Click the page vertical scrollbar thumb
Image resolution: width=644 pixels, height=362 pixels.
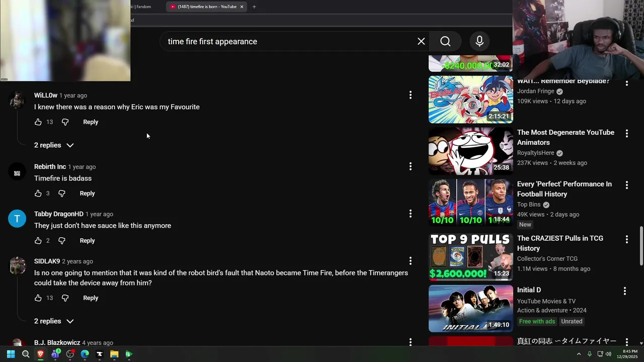(x=640, y=246)
